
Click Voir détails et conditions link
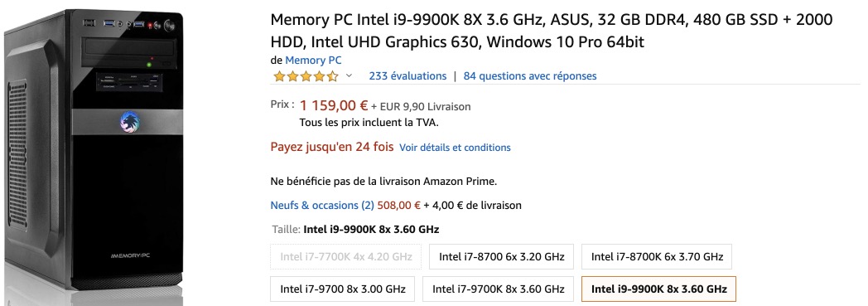(455, 148)
